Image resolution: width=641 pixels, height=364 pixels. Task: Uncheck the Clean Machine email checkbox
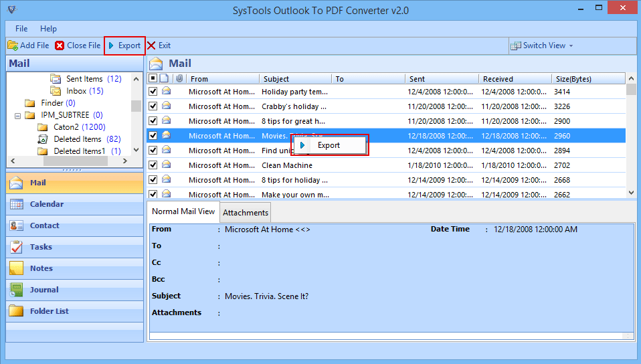153,165
